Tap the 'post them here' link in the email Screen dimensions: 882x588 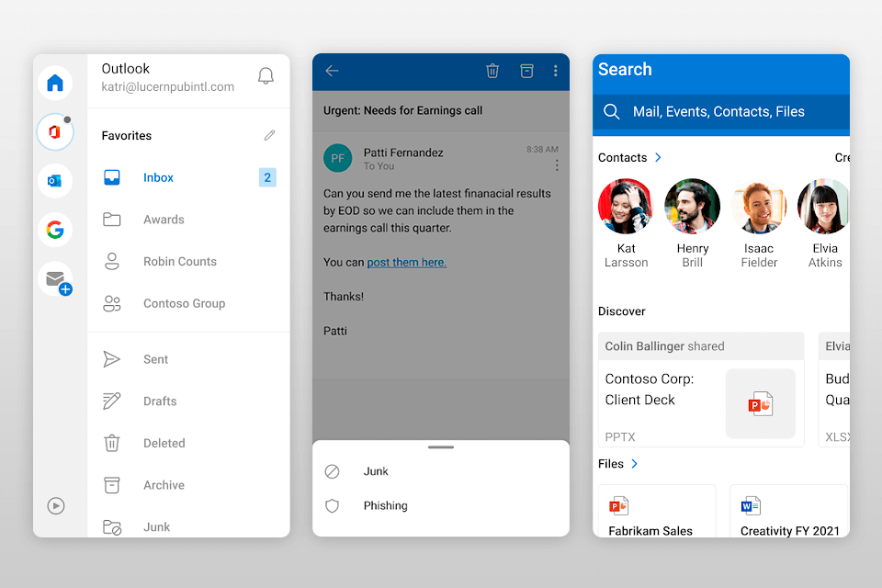406,262
